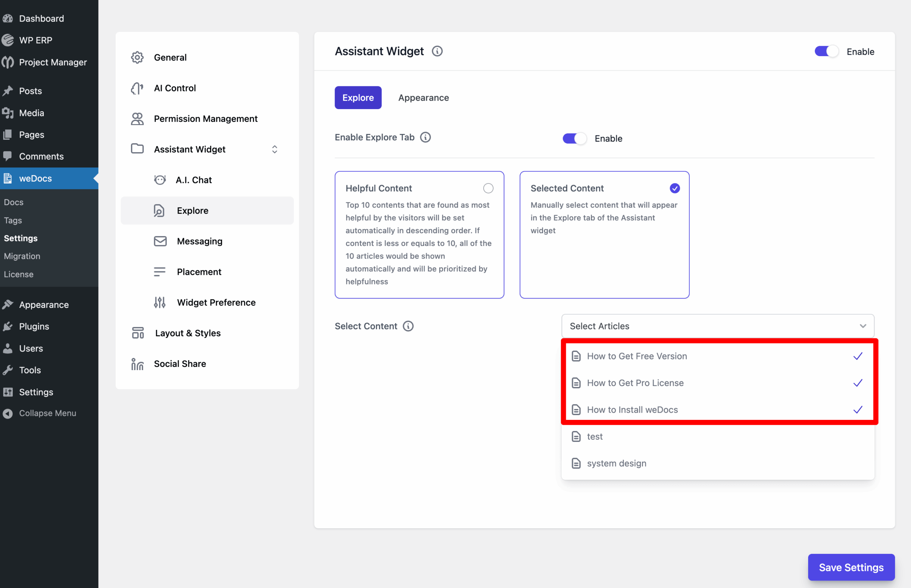Click info icon next to Select Content
This screenshot has height=588, width=911.
pyautogui.click(x=408, y=326)
